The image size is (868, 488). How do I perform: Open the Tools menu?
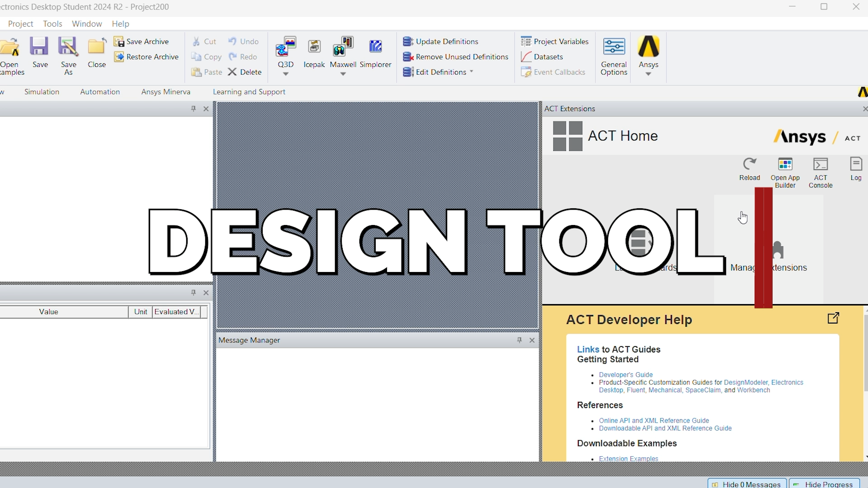click(52, 23)
